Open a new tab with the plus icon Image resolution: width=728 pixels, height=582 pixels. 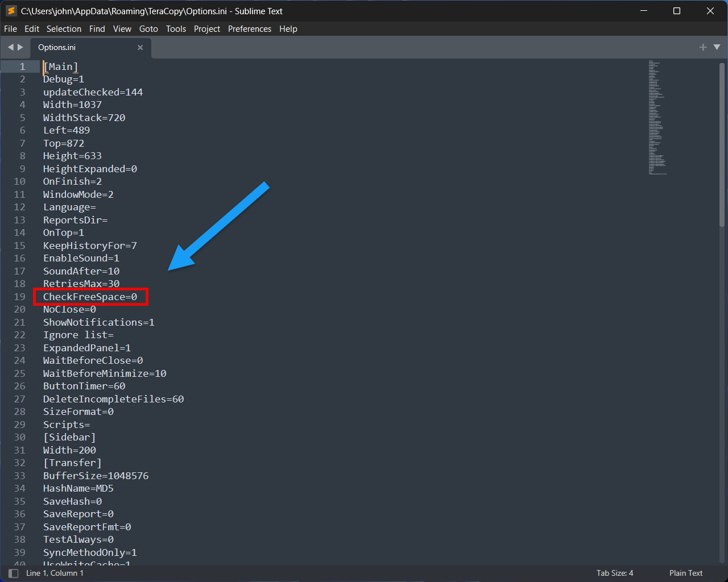(x=703, y=48)
